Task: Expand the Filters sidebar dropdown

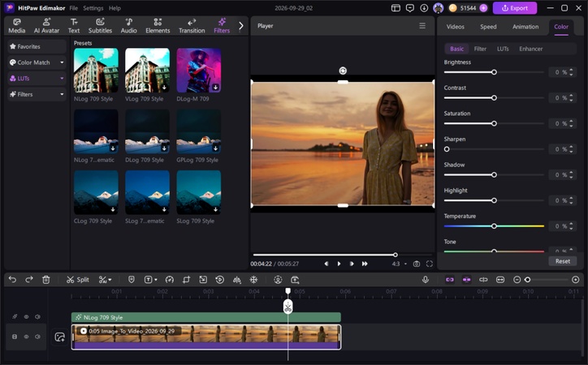Action: tap(37, 94)
